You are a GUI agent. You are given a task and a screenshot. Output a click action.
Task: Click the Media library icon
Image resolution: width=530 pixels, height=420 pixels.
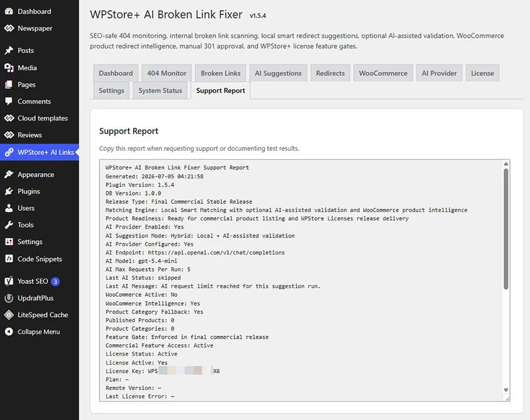pyautogui.click(x=9, y=68)
